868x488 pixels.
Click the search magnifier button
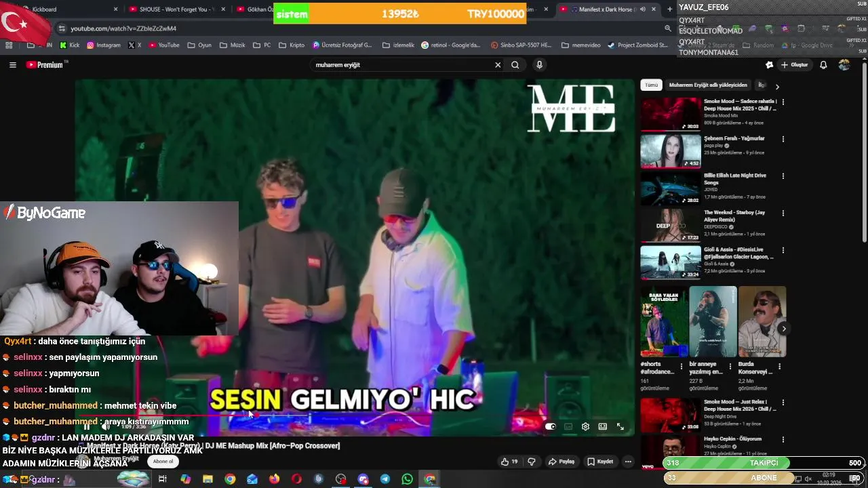[x=515, y=65]
